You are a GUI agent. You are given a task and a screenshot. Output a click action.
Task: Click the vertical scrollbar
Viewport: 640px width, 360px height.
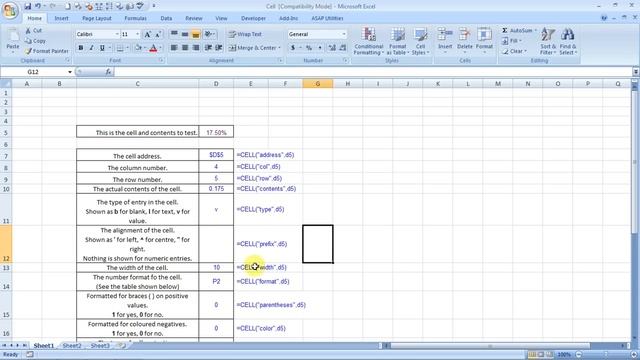point(635,209)
